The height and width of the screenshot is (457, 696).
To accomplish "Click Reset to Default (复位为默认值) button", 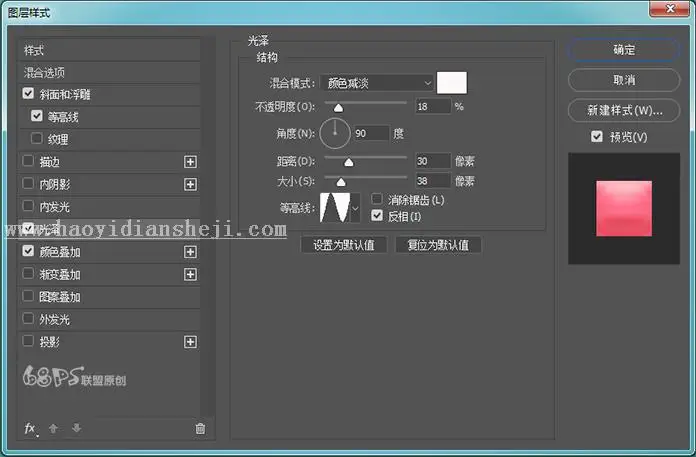I will (x=438, y=245).
